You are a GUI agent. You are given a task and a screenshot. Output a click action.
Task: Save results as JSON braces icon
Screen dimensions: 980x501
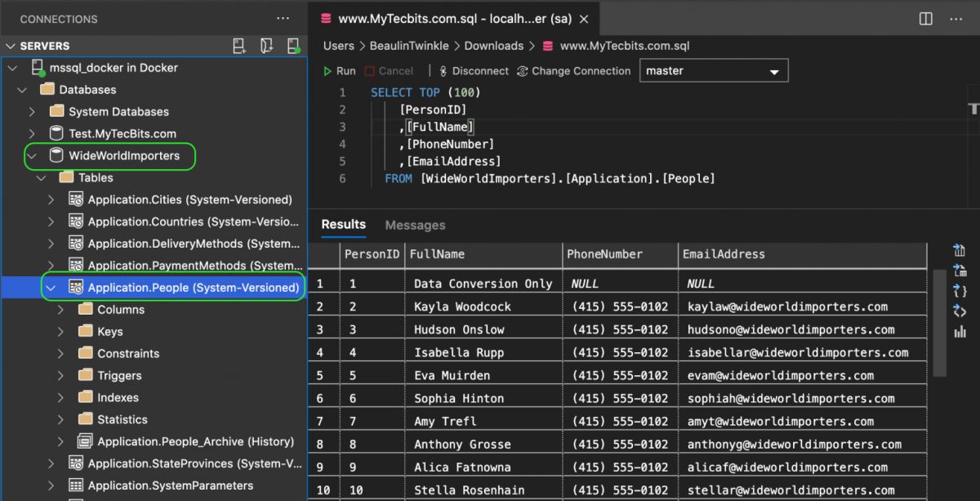click(x=960, y=291)
